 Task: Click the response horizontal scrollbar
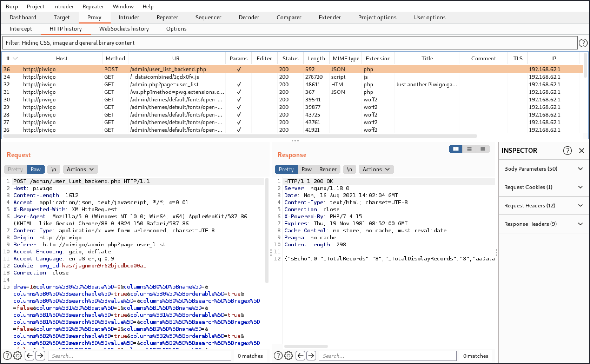point(306,346)
